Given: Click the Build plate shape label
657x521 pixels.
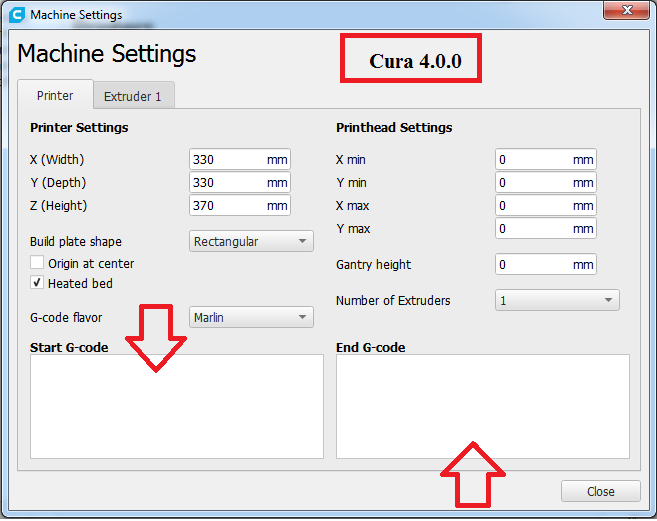Looking at the screenshot, I should tap(76, 242).
